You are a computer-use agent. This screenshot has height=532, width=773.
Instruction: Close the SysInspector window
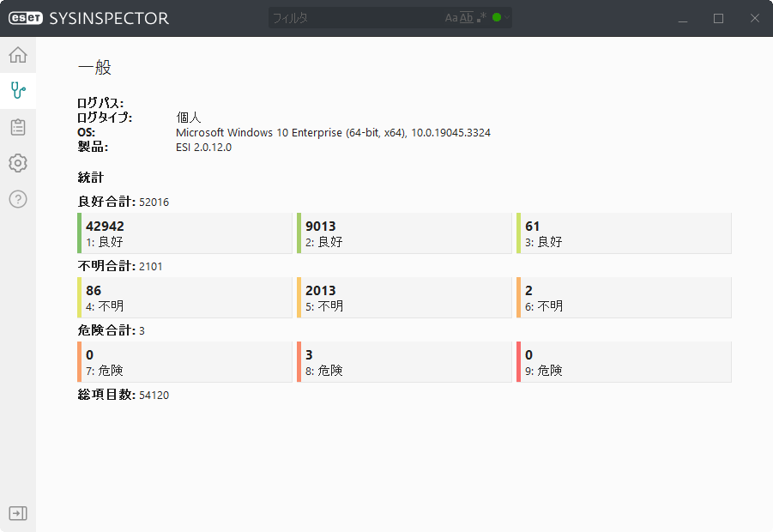(x=755, y=18)
